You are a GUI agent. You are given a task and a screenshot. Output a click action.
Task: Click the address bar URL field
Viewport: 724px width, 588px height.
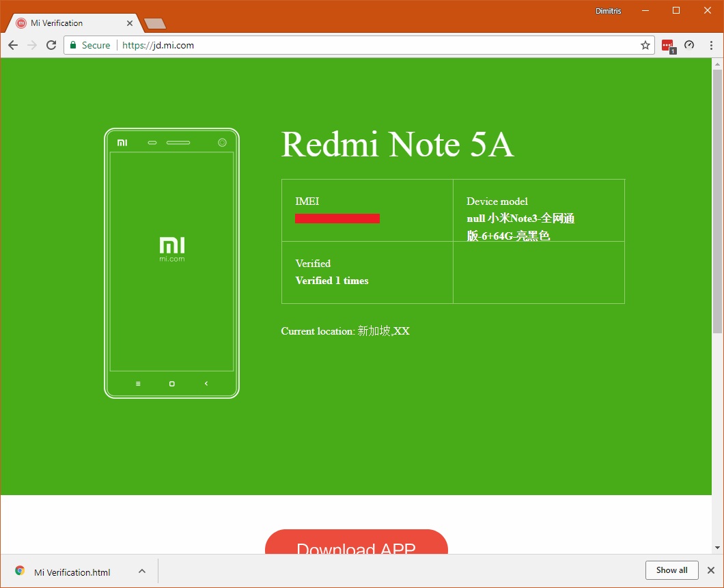tap(376, 45)
